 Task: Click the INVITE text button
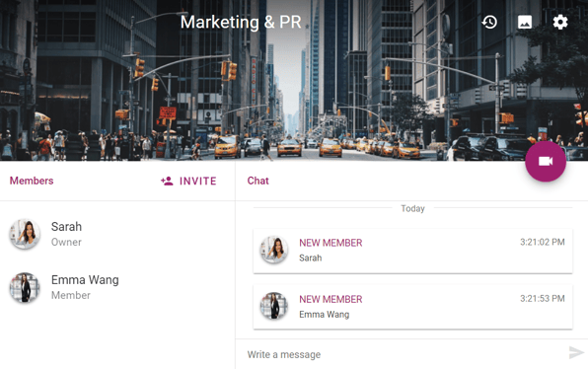coord(198,182)
